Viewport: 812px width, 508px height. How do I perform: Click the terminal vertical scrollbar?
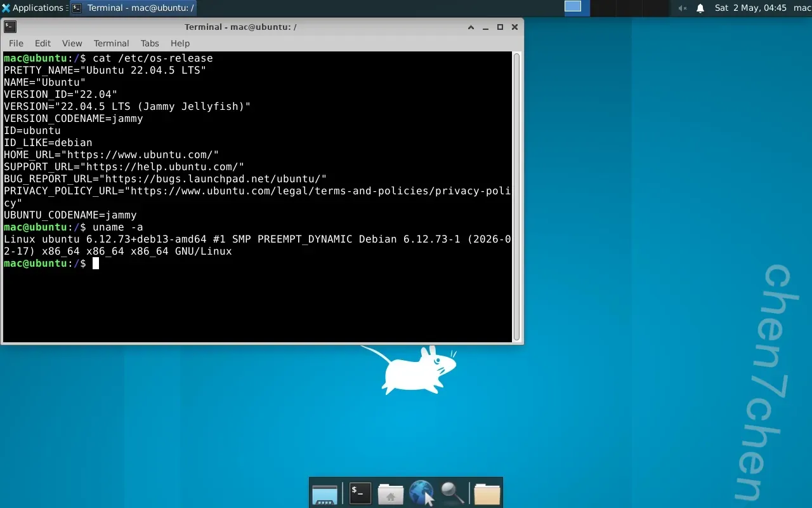(516, 197)
